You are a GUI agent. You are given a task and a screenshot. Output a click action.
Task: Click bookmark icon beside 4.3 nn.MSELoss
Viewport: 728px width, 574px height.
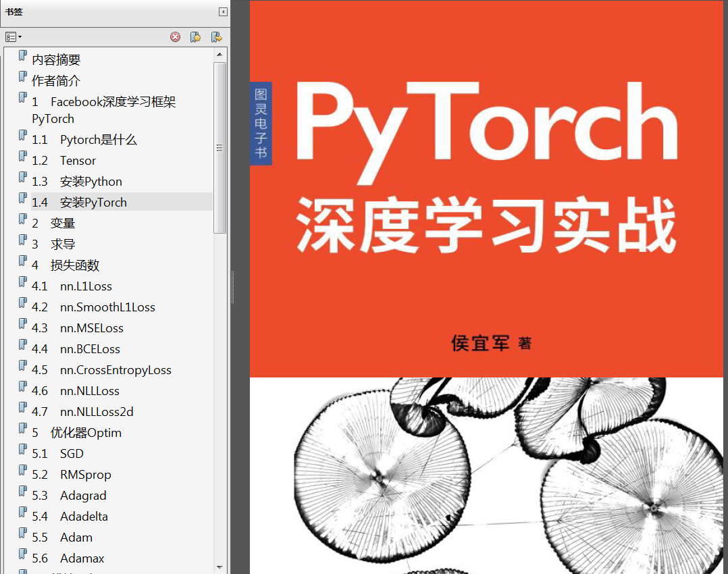[x=23, y=323]
